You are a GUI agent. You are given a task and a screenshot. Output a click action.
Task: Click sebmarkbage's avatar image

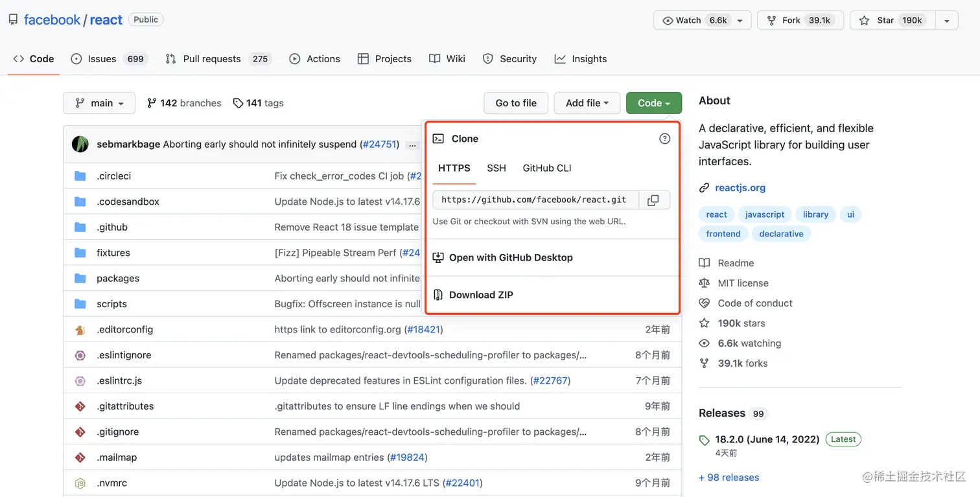coord(80,144)
